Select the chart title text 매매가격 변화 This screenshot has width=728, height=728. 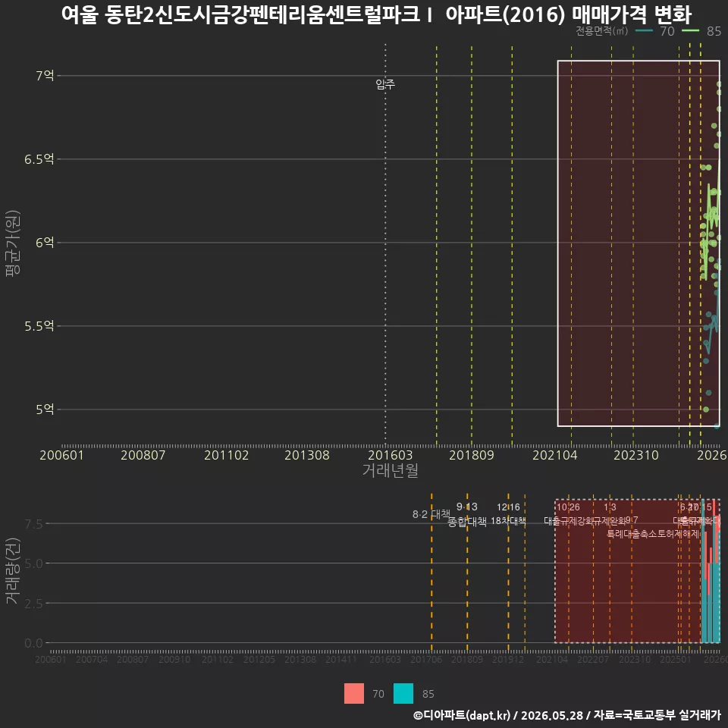[x=632, y=15]
